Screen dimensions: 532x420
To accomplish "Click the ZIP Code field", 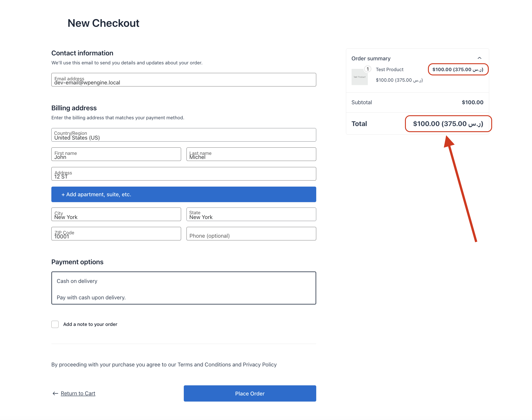I will coord(116,234).
